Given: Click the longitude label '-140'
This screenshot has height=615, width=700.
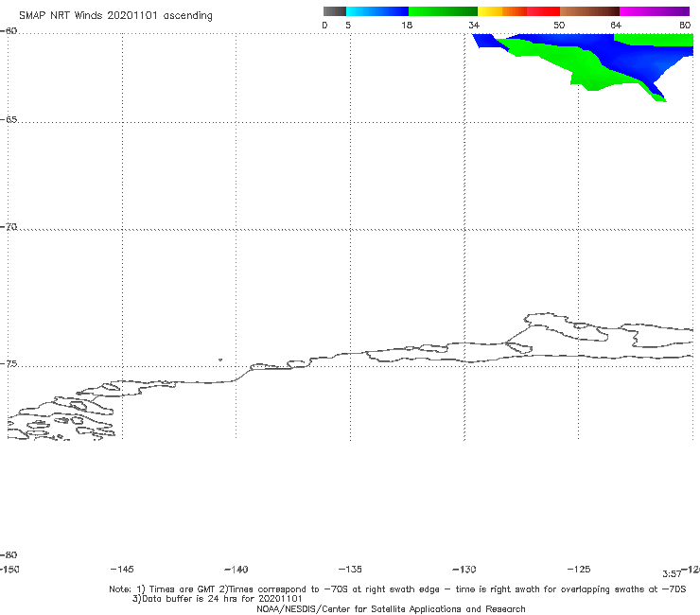Looking at the screenshot, I should coord(236,570).
